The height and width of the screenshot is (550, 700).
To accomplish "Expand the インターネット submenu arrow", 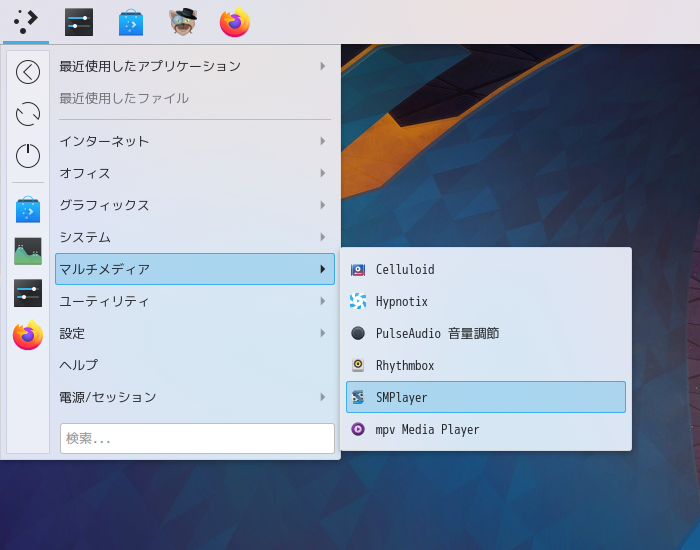I will (x=322, y=141).
